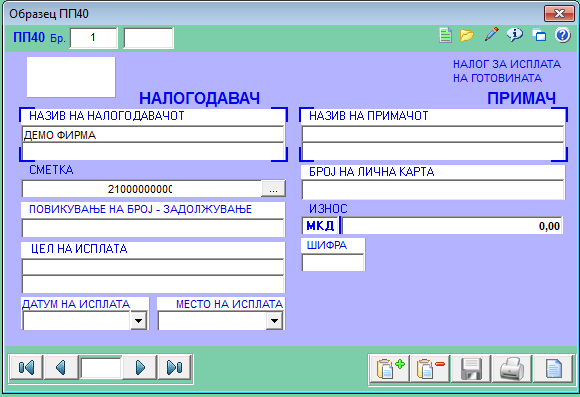This screenshot has width=580, height=397.
Task: Jump to the last record
Action: (175, 367)
